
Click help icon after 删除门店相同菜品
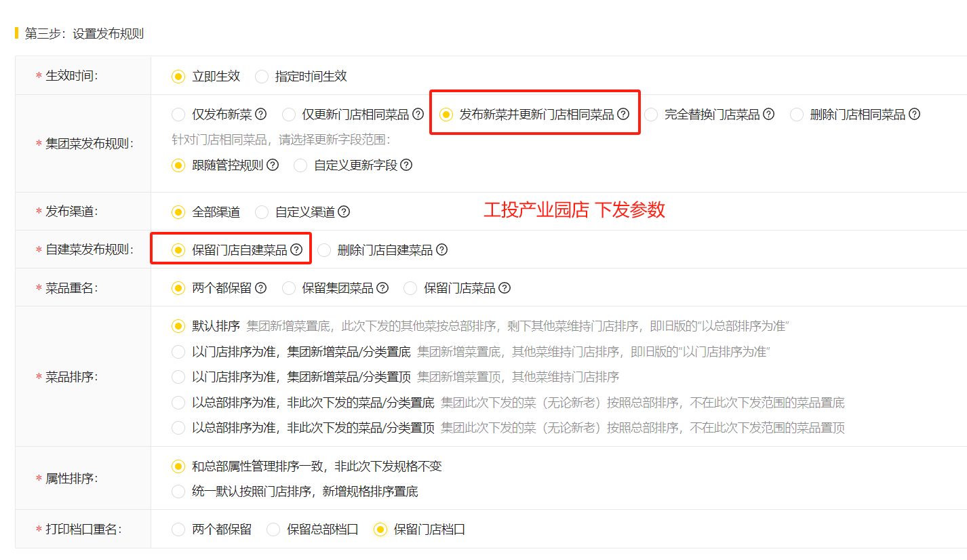pyautogui.click(x=914, y=115)
